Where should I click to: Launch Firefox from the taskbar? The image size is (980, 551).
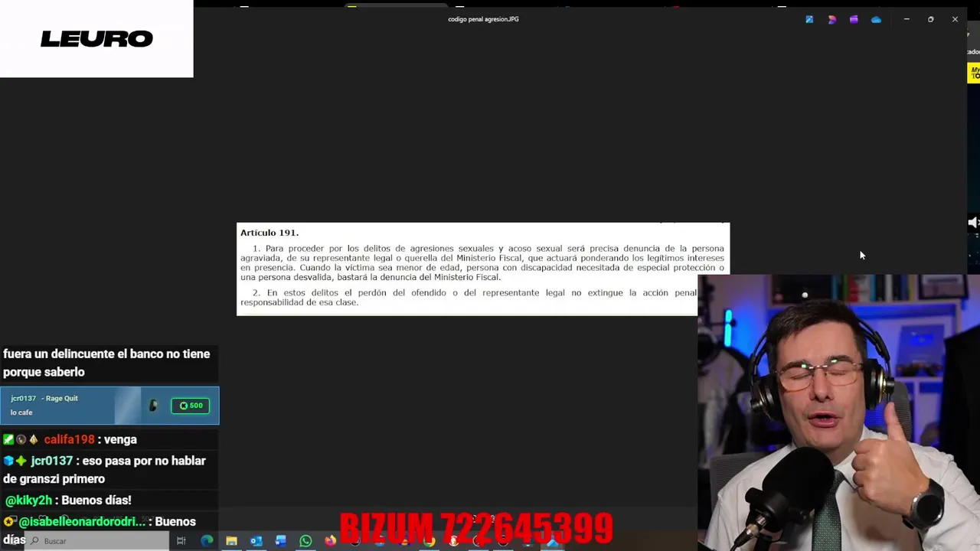[x=330, y=541]
